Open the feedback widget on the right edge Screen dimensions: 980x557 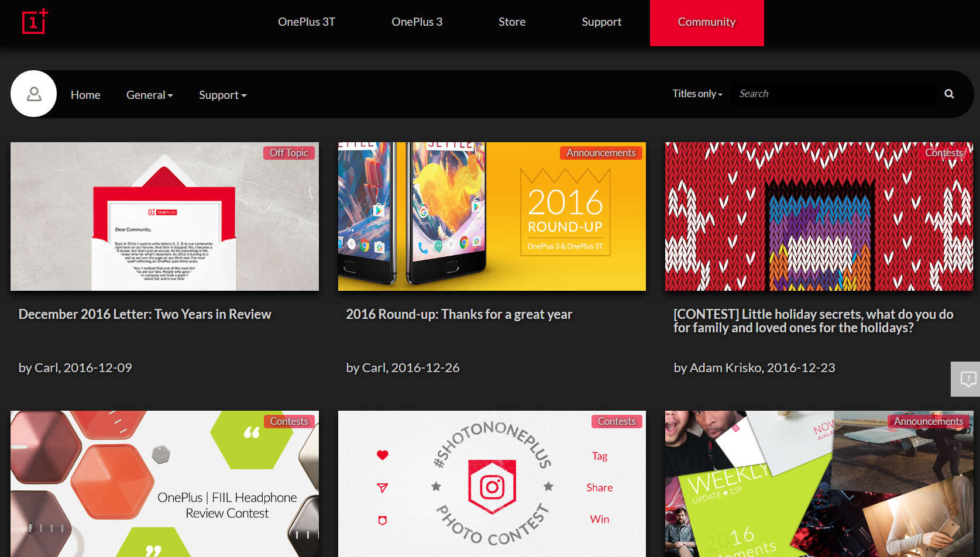pyautogui.click(x=969, y=379)
